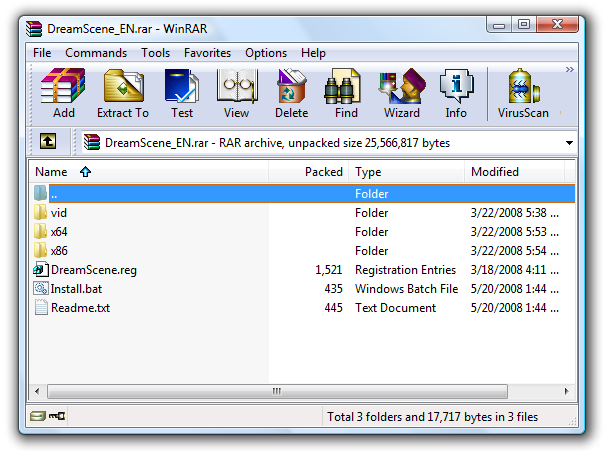Image resolution: width=604 pixels, height=451 pixels.
Task: Sort by Type column header
Action: pyautogui.click(x=406, y=172)
